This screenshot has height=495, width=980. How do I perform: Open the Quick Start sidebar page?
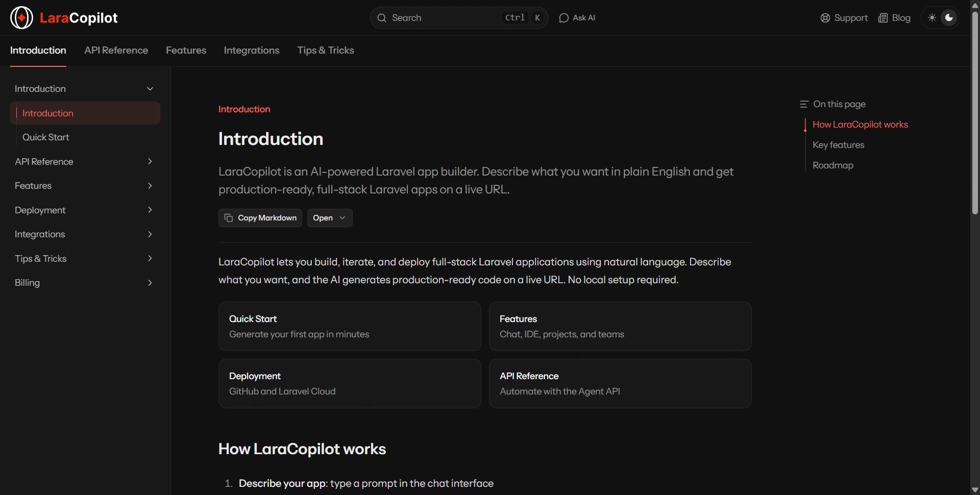[85, 137]
